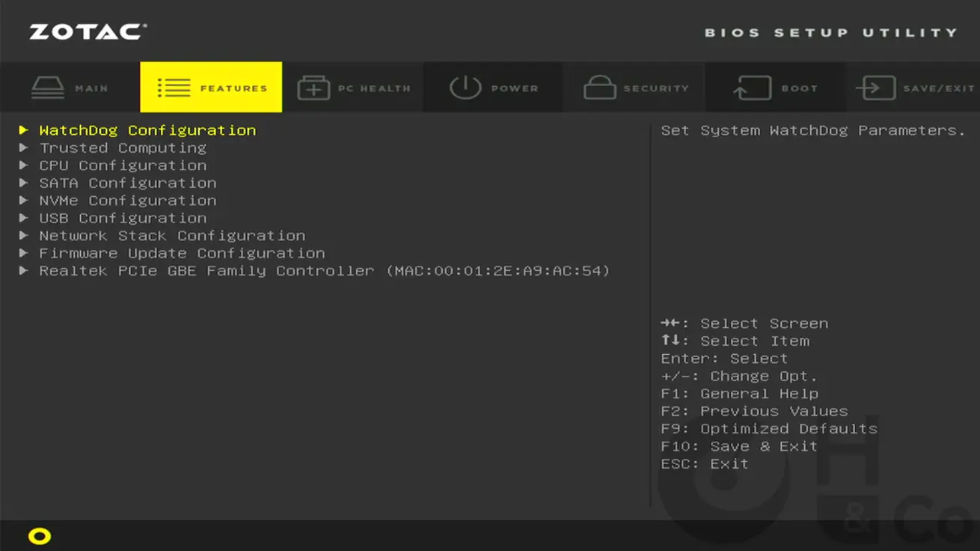This screenshot has width=980, height=551.
Task: Open the SAVE/EXIT tab label
Action: [x=939, y=88]
